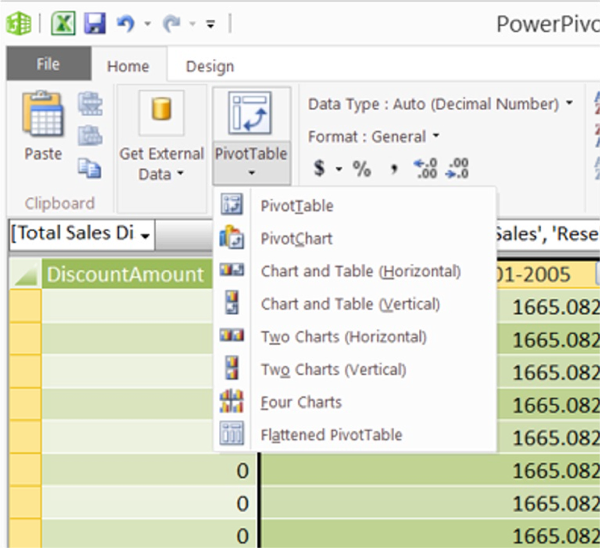Select Four Charts menu entry
The width and height of the screenshot is (600, 548).
301,402
